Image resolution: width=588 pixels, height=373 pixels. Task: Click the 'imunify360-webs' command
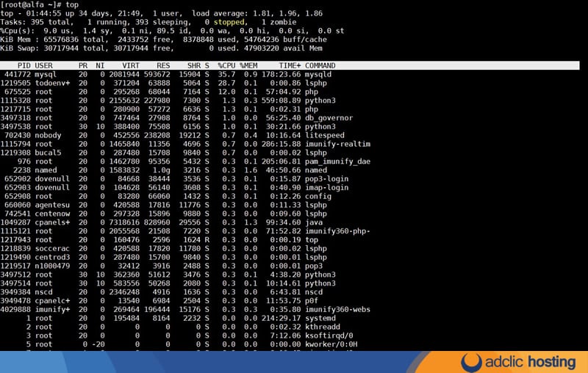pos(337,309)
